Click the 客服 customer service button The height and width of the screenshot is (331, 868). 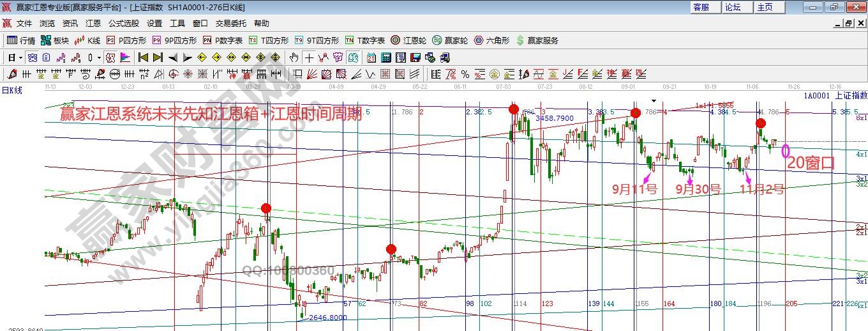click(701, 7)
